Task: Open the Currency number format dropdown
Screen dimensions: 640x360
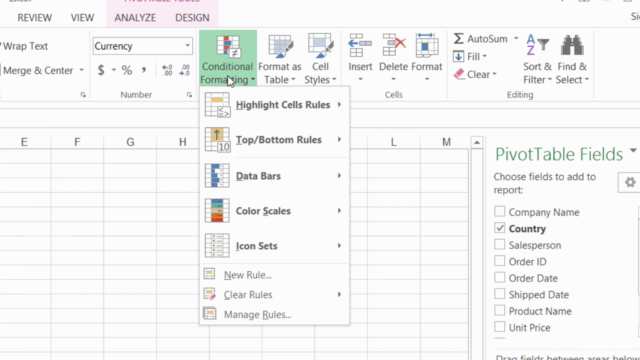Action: coord(187,46)
